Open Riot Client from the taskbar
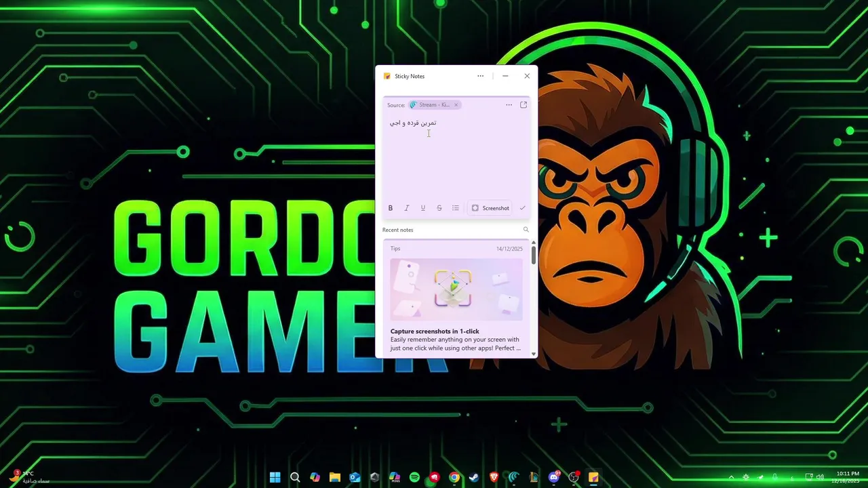 pos(435,477)
